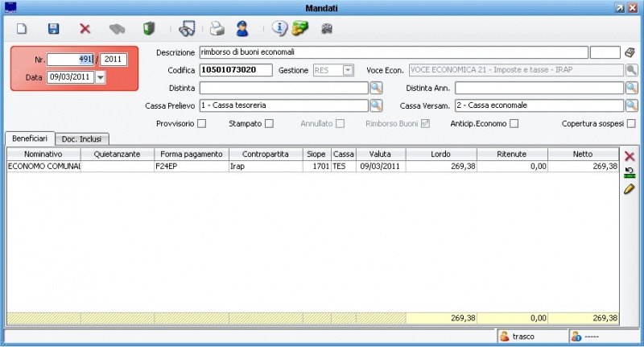644x347 pixels.
Task: Click pencil edit icon beside beneficiari table
Action: (630, 189)
